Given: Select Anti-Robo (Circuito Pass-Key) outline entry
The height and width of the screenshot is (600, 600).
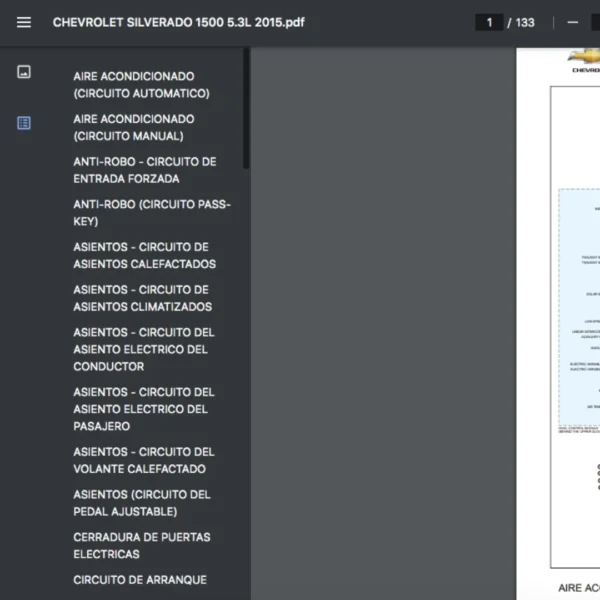Looking at the screenshot, I should point(151,212).
